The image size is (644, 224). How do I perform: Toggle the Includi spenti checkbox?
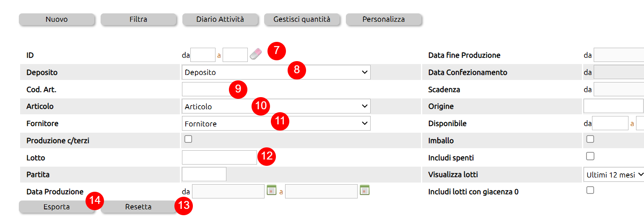click(590, 156)
